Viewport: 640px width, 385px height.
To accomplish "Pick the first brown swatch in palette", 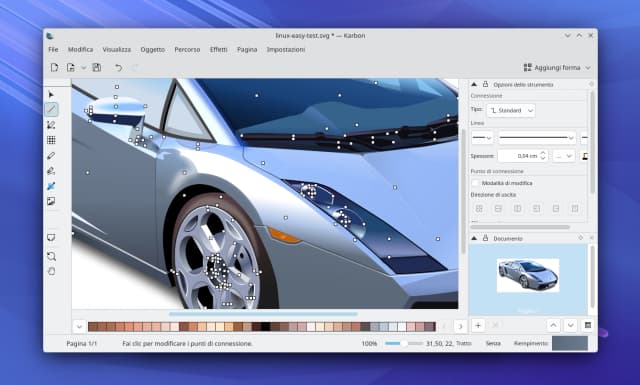I will point(93,327).
